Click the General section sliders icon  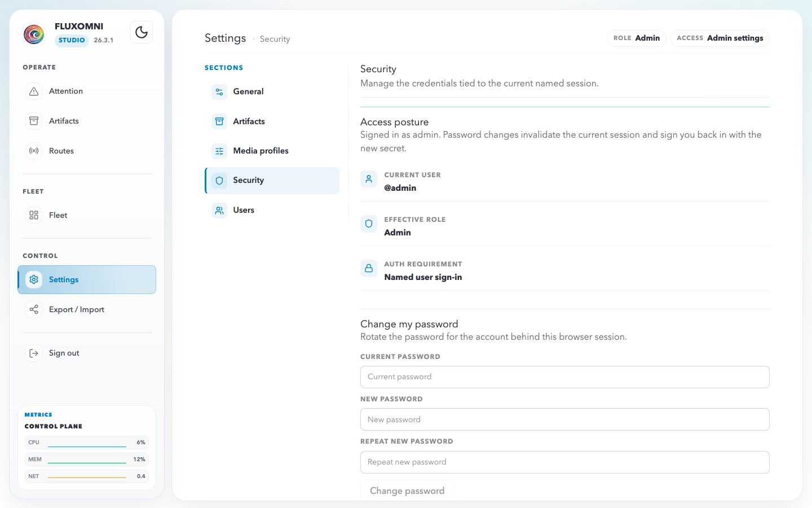point(219,91)
